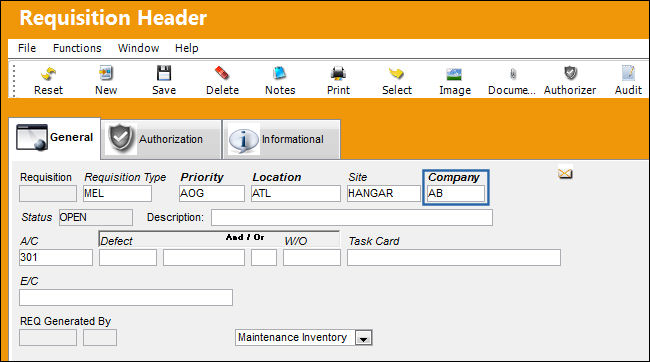Click the Priority label
The height and width of the screenshot is (362, 650).
[202, 177]
